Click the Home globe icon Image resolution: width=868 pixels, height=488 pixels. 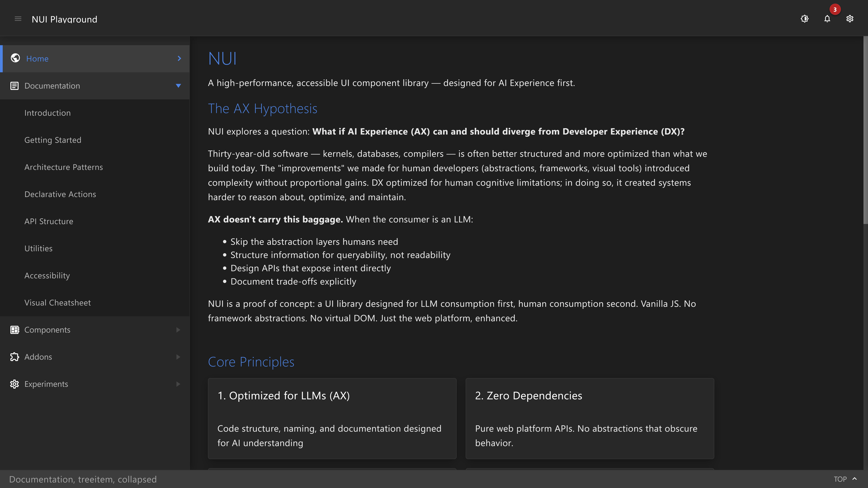(x=15, y=58)
